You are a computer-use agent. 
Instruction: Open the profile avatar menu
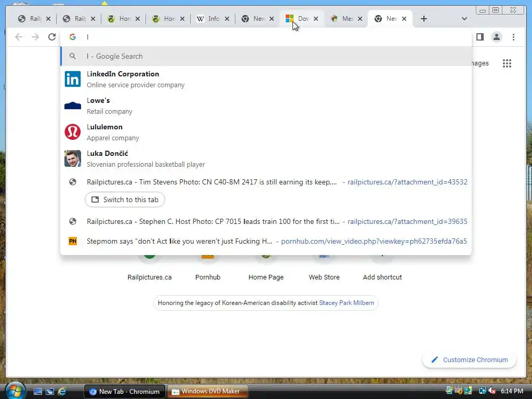pyautogui.click(x=496, y=37)
